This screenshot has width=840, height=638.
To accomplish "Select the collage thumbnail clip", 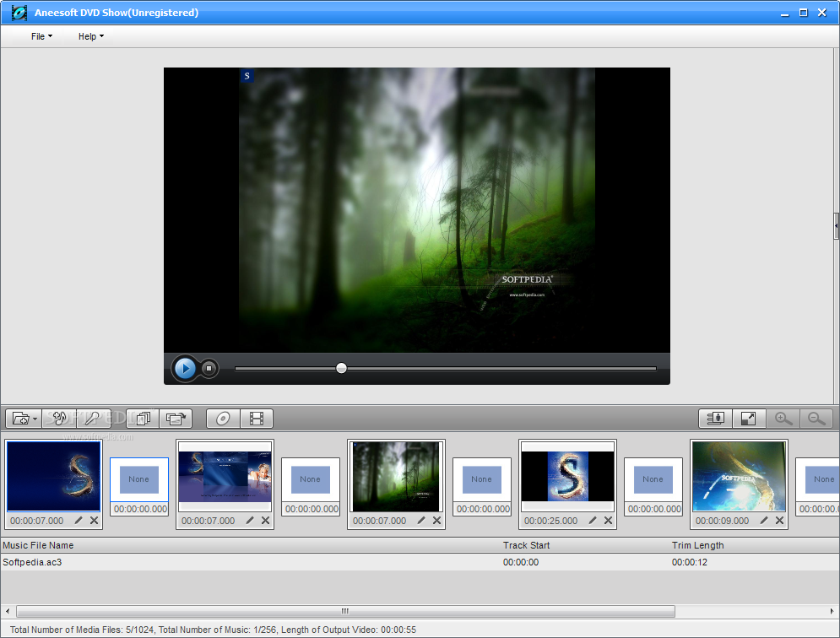I will pos(225,476).
